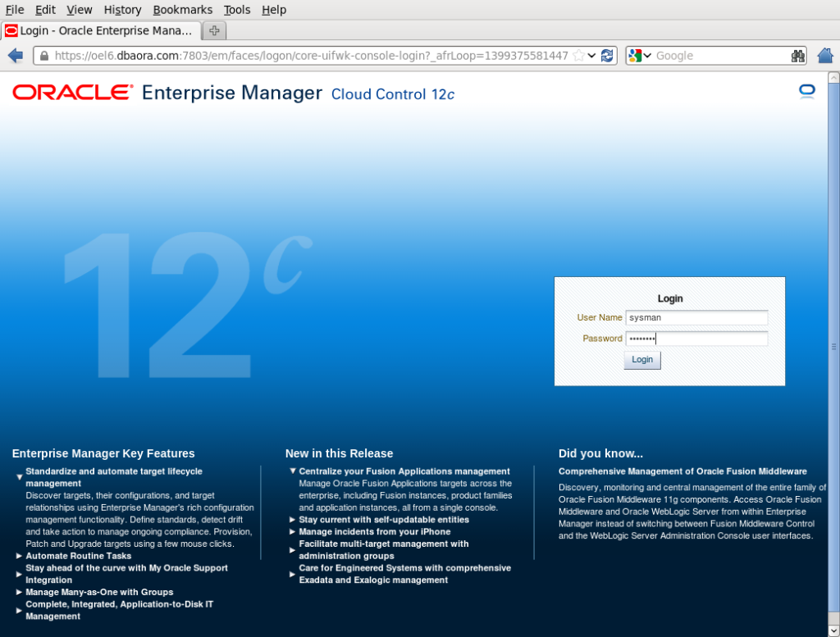Click the page scrollbar up arrow
Image resolution: width=840 pixels, height=637 pixels.
(833, 78)
